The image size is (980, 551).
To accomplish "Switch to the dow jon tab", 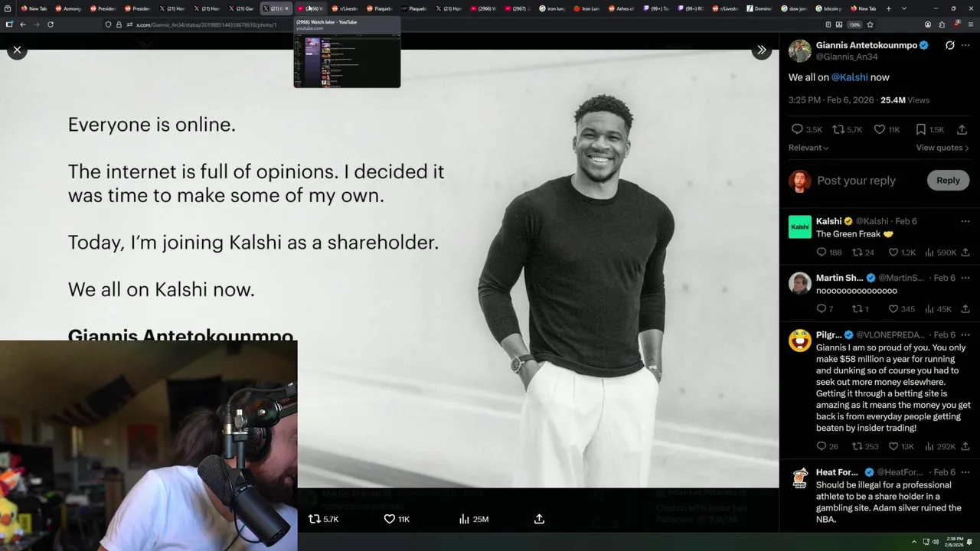I will point(793,8).
